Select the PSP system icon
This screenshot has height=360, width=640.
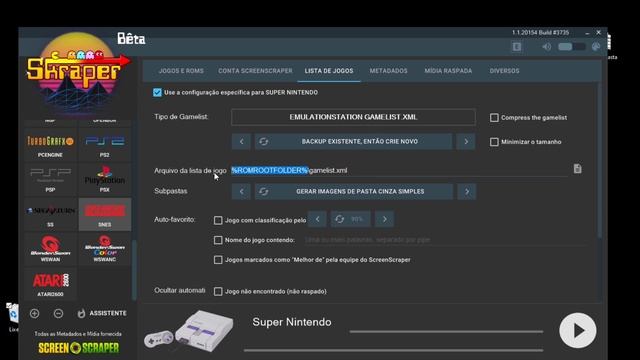pyautogui.click(x=50, y=180)
